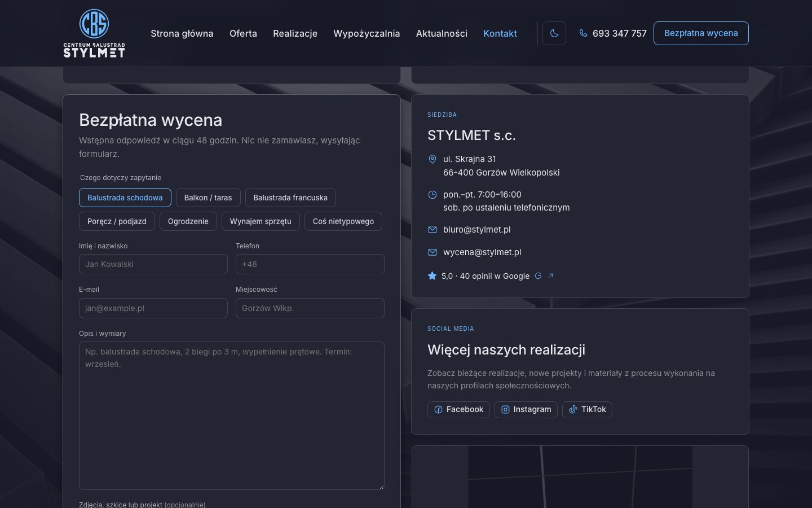This screenshot has width=812, height=508.
Task: Toggle dark mode moon icon
Action: [554, 33]
